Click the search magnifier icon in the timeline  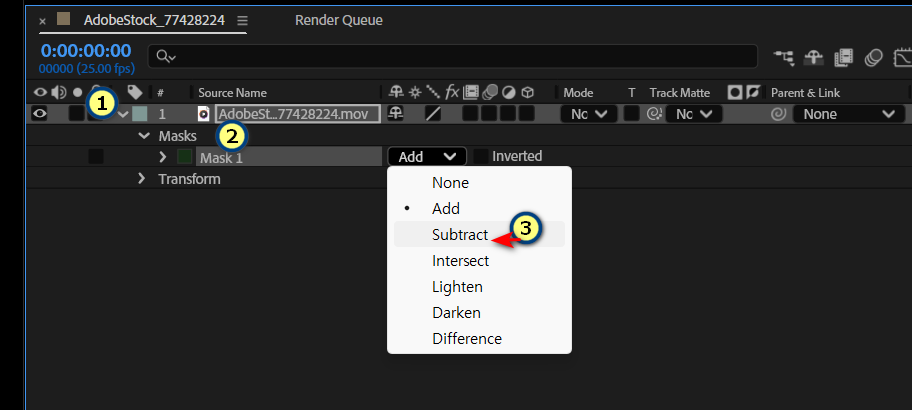click(x=163, y=56)
